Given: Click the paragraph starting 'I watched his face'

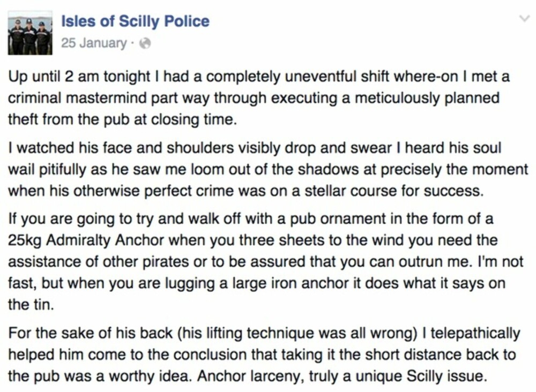Looking at the screenshot, I should (x=268, y=169).
